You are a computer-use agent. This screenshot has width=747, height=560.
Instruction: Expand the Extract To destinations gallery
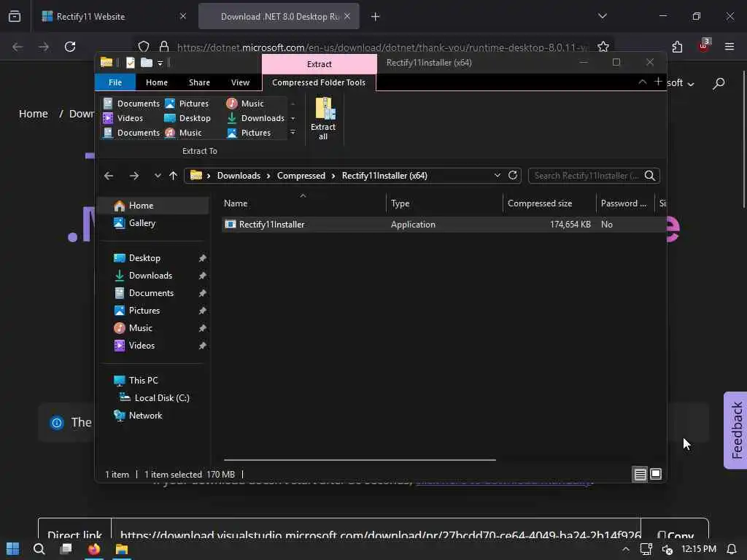293,133
